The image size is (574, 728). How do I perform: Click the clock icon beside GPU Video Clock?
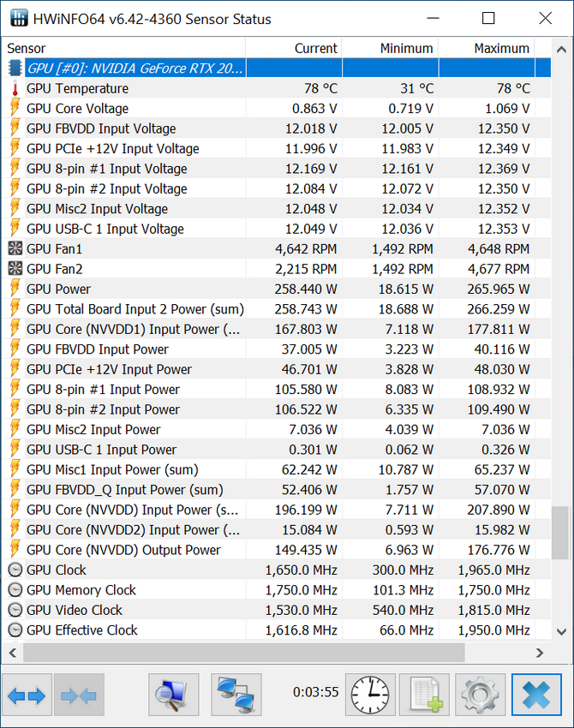15,610
